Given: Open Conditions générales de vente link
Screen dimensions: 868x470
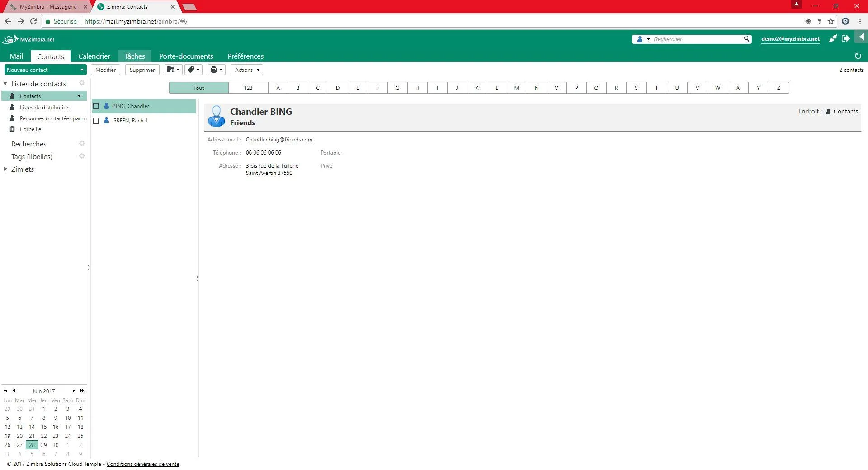Looking at the screenshot, I should (143, 464).
